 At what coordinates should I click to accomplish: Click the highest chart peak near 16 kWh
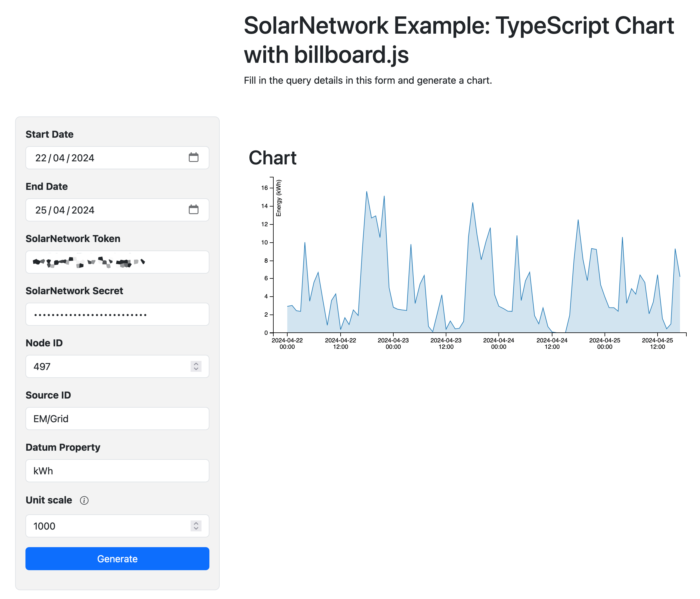click(x=367, y=192)
